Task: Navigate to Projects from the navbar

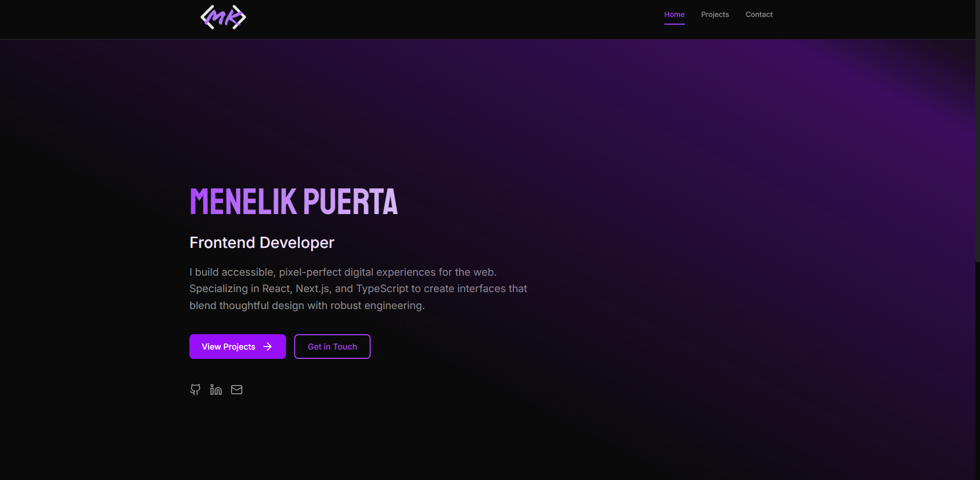Action: click(715, 14)
